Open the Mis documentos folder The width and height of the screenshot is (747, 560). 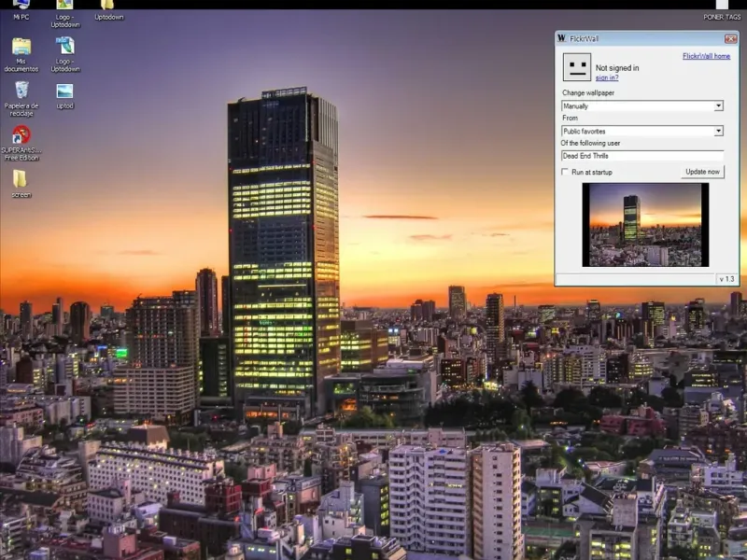21,47
